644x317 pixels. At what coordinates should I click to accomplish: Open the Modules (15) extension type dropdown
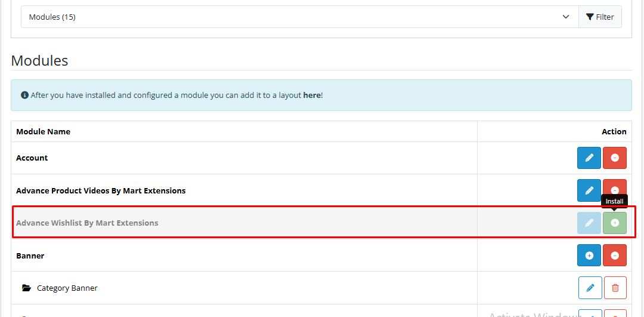(299, 17)
